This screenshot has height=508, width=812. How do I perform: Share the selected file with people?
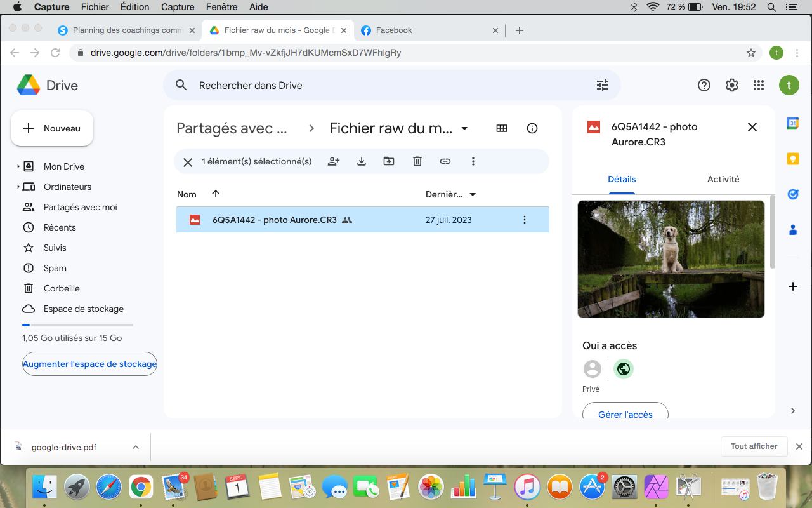[x=334, y=161]
